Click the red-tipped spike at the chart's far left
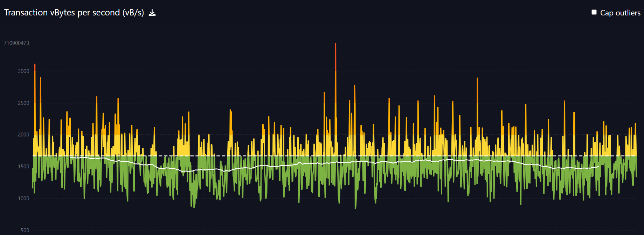644x235 pixels. (x=35, y=67)
